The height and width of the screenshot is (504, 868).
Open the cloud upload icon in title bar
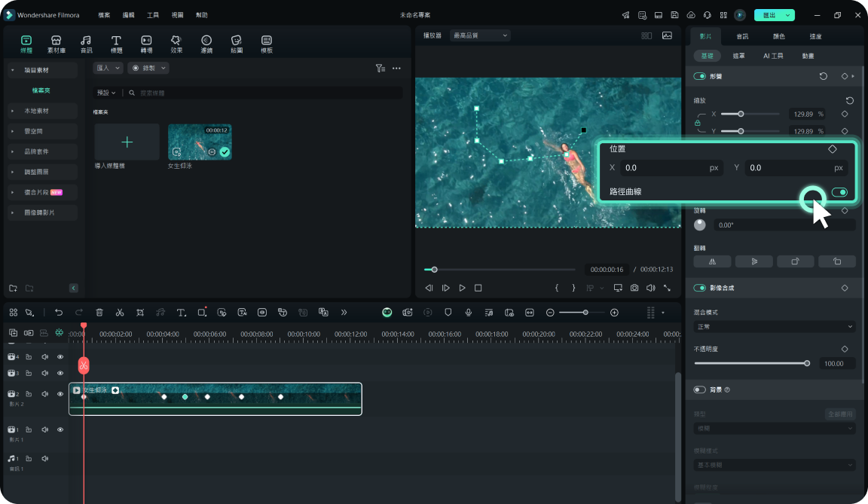pyautogui.click(x=691, y=15)
